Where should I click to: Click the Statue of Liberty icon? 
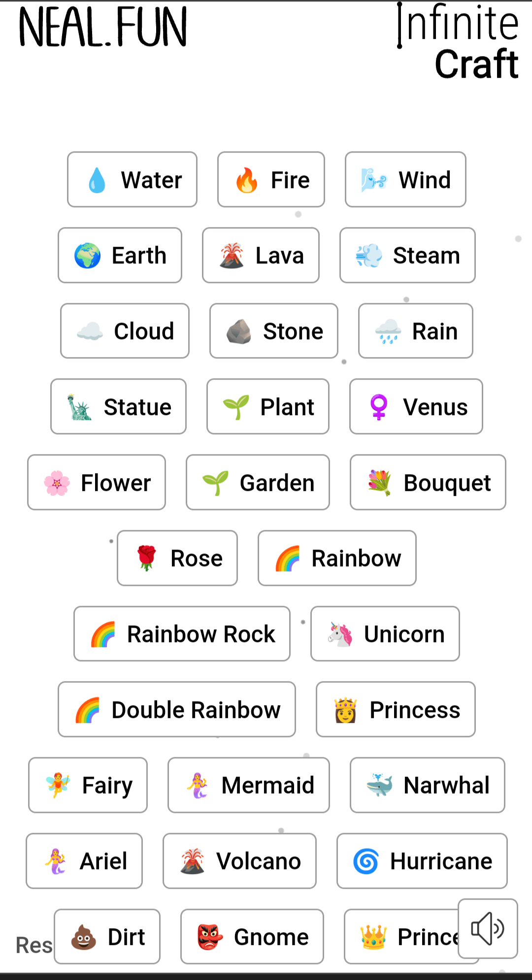click(79, 407)
